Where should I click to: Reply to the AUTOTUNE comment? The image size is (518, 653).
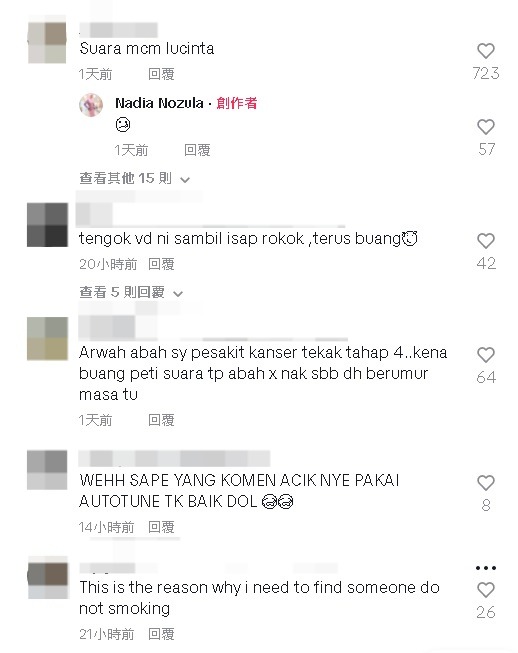(161, 527)
